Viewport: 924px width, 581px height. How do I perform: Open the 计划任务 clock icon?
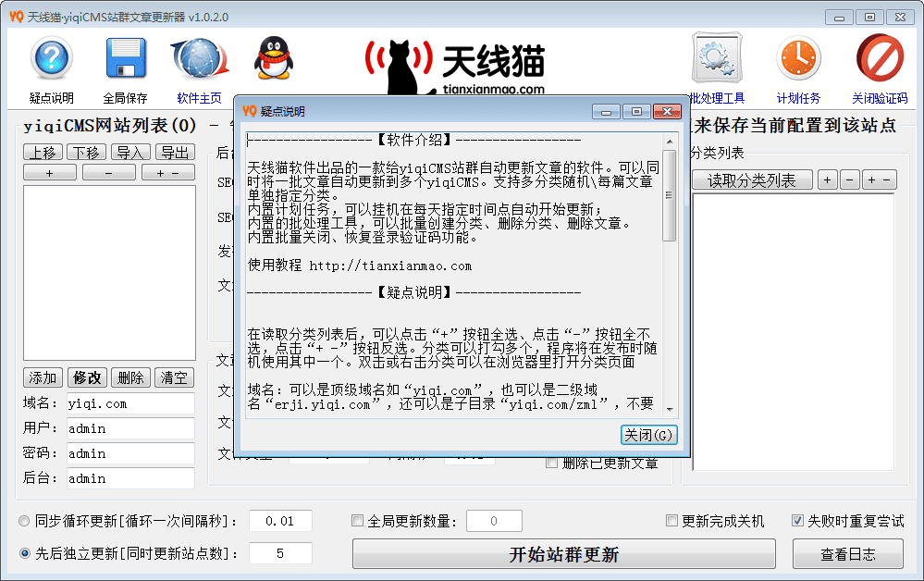coord(798,57)
